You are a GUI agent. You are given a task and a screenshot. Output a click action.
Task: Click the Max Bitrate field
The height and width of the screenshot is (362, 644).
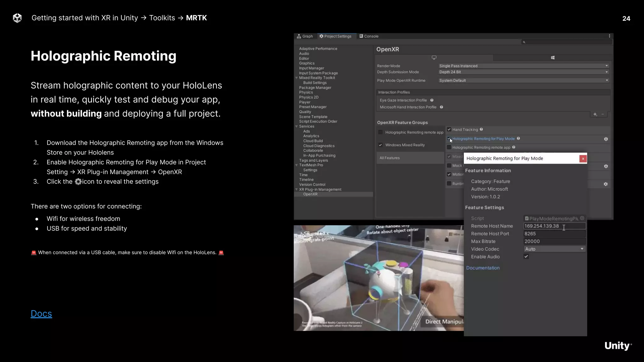pos(554,241)
